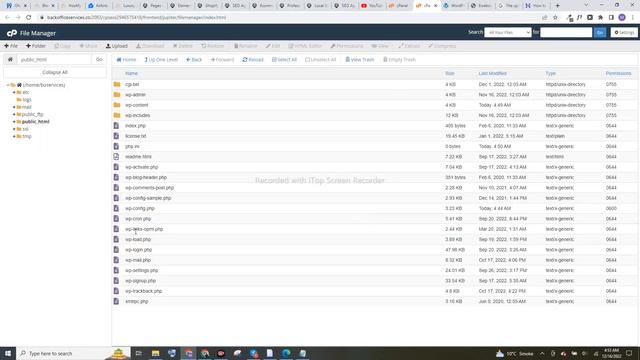
Task: Select the wp-includes folder icon
Action: [x=117, y=116]
